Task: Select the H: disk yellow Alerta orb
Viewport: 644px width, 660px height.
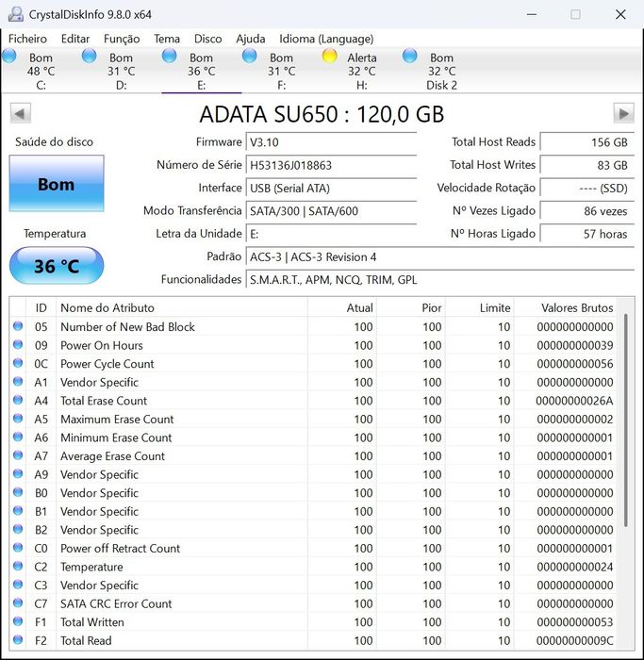Action: coord(330,56)
